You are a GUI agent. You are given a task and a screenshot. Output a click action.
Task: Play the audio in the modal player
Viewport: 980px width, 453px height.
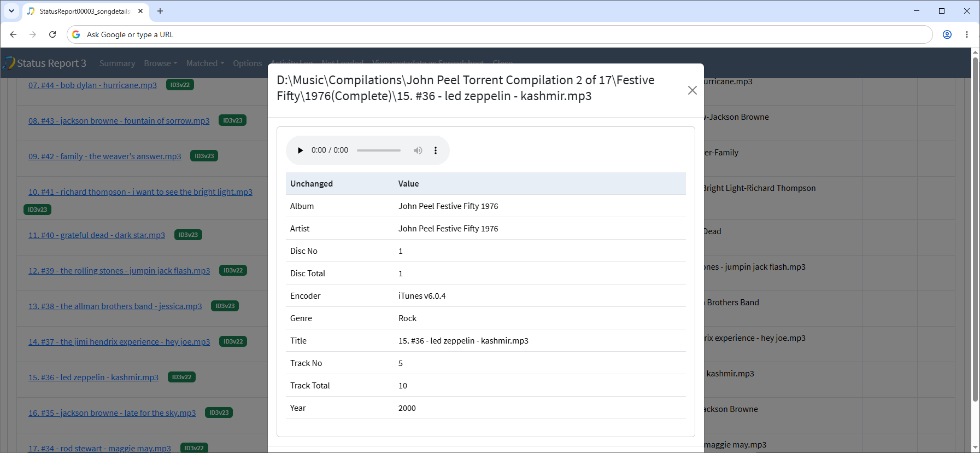coord(300,150)
